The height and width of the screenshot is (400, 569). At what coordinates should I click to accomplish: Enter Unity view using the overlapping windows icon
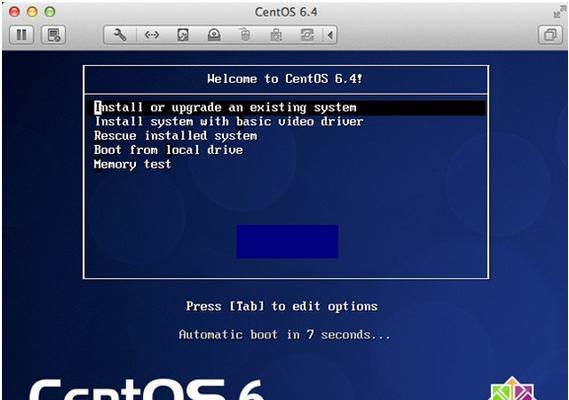point(550,35)
